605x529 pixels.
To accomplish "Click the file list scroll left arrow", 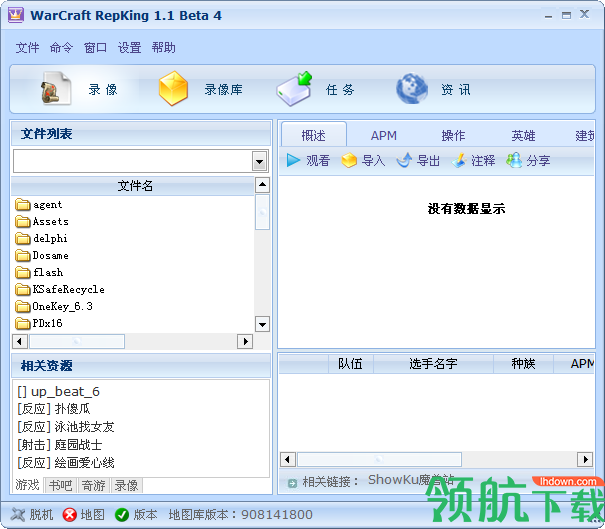I will [x=20, y=341].
